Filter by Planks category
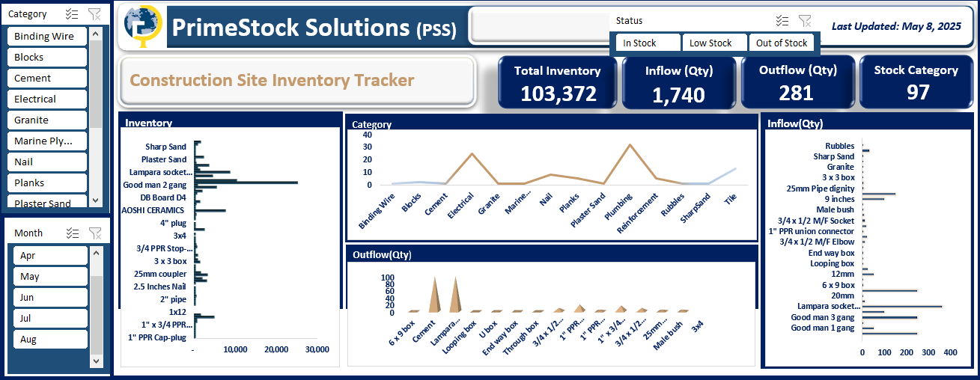Screen dimensions: 980x380 (47, 183)
